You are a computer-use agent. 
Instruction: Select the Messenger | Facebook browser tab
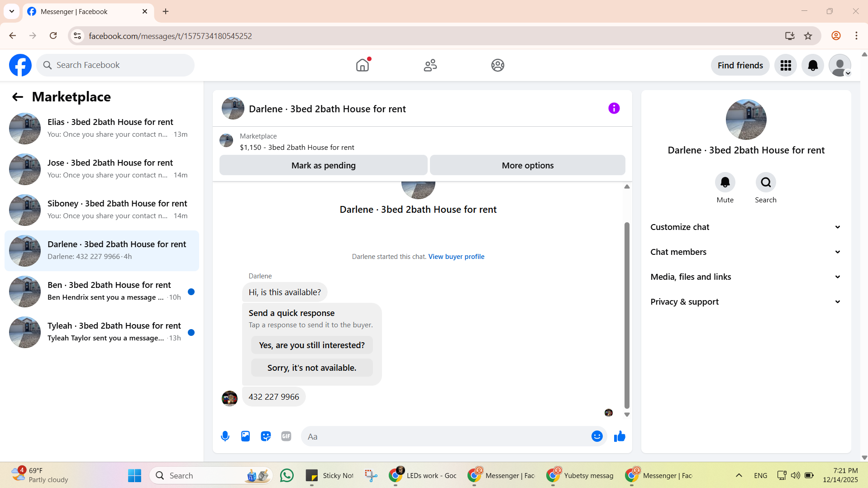(x=88, y=12)
